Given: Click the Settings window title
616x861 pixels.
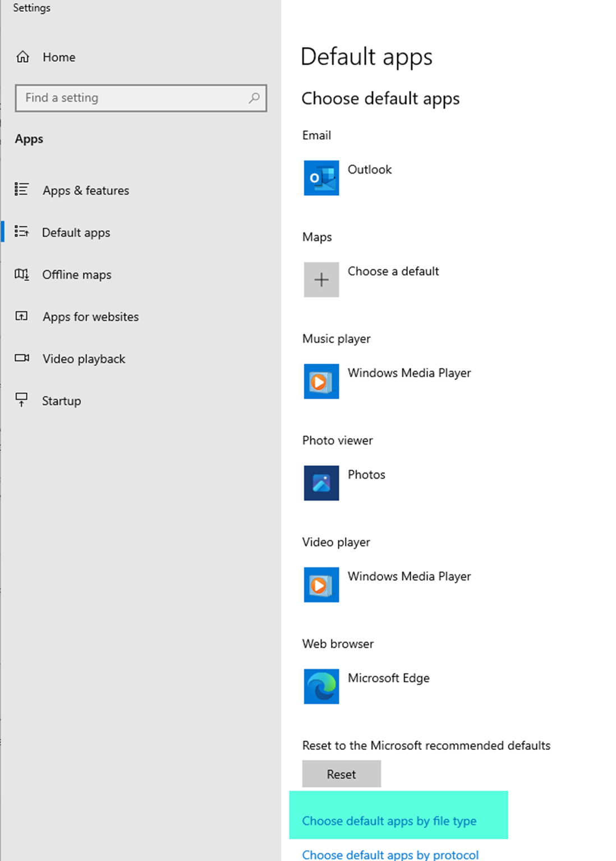Looking at the screenshot, I should pyautogui.click(x=32, y=8).
